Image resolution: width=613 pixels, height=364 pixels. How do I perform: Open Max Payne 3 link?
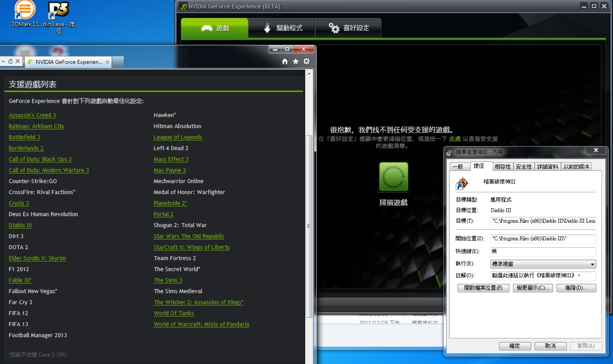(x=170, y=170)
